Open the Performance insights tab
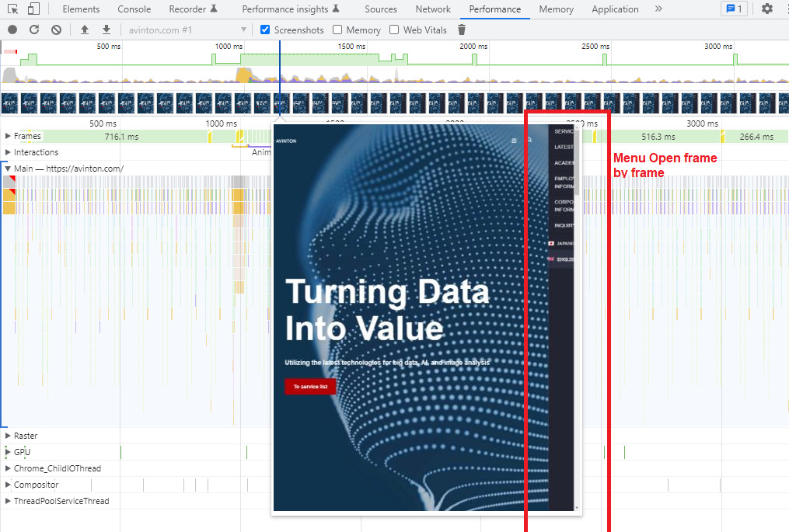This screenshot has width=789, height=532. 291,9
